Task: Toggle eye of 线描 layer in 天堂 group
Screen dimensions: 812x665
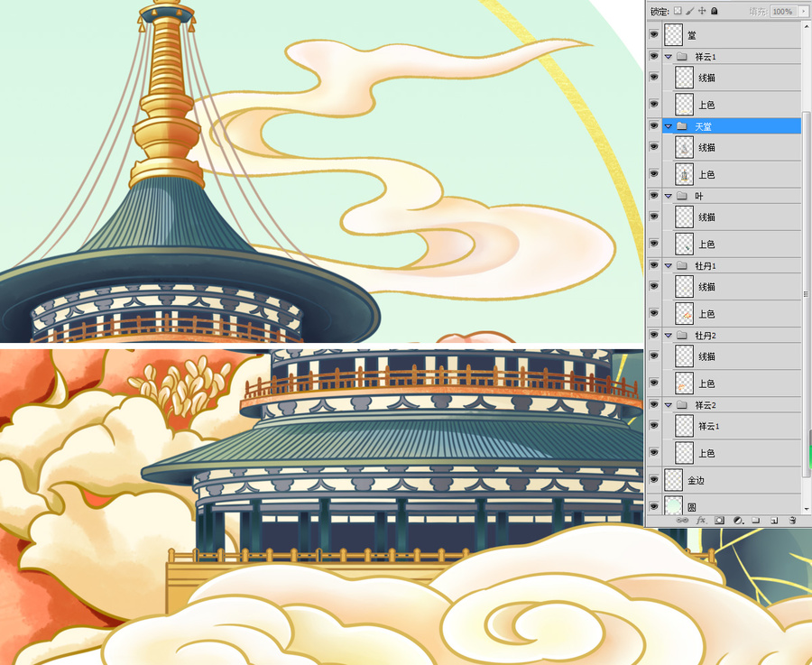Action: tap(654, 147)
